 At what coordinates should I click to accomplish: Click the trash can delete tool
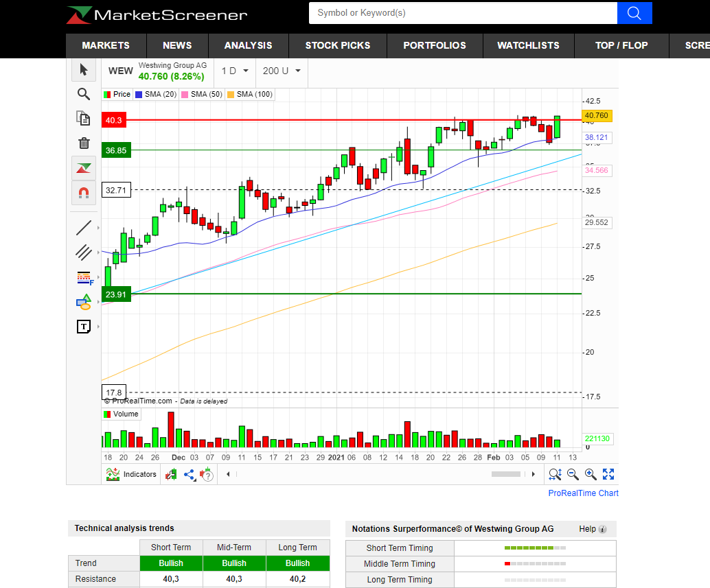point(84,143)
